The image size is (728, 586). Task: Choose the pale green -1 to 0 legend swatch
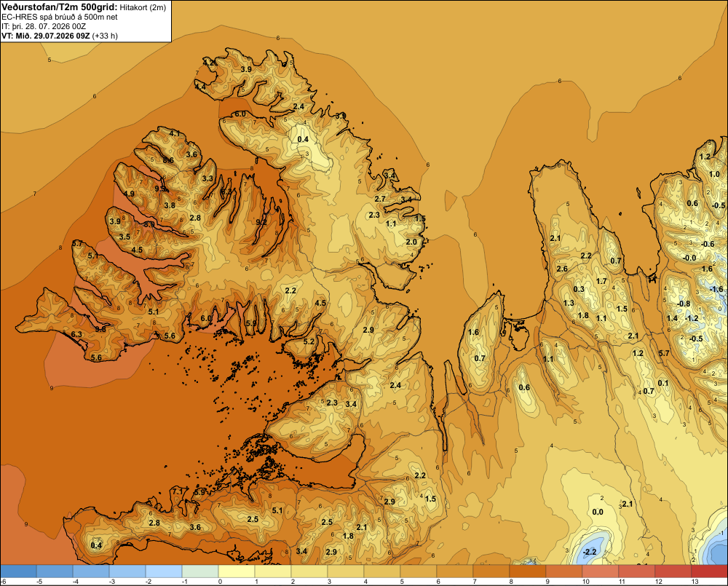tap(200, 571)
